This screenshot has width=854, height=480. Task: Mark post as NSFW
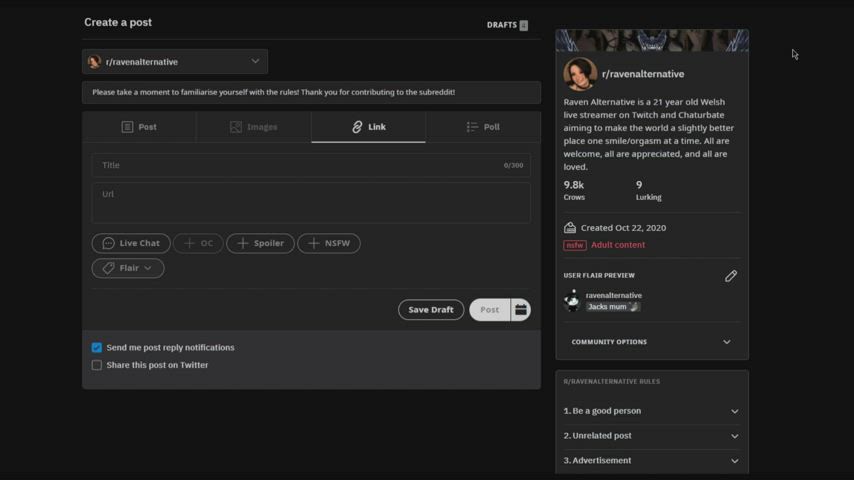coord(328,244)
